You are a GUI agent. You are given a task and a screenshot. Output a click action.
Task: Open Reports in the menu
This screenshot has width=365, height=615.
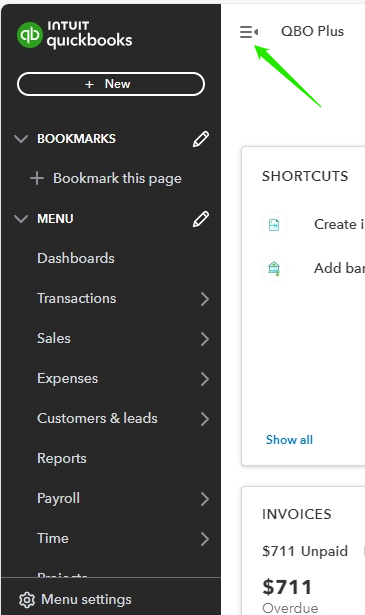pyautogui.click(x=62, y=459)
